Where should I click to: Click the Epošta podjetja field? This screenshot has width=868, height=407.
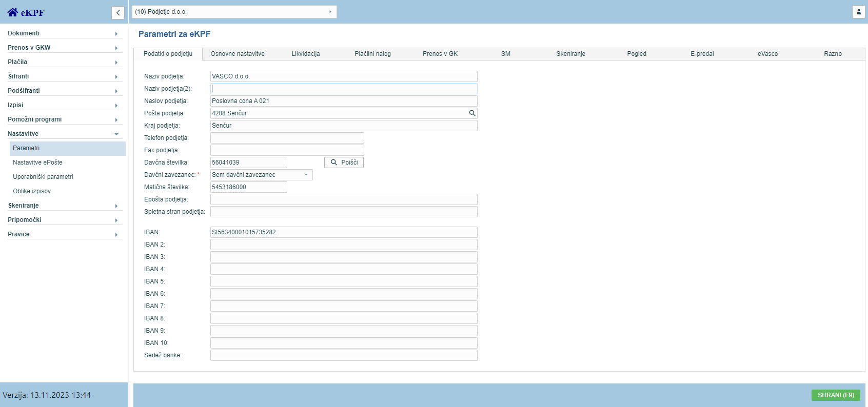pos(344,199)
